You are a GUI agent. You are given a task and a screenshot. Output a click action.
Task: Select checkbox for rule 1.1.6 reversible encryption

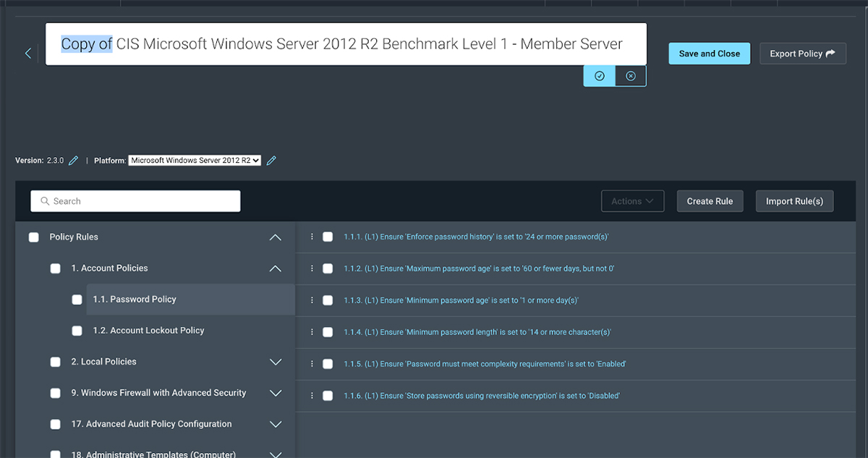pyautogui.click(x=328, y=396)
